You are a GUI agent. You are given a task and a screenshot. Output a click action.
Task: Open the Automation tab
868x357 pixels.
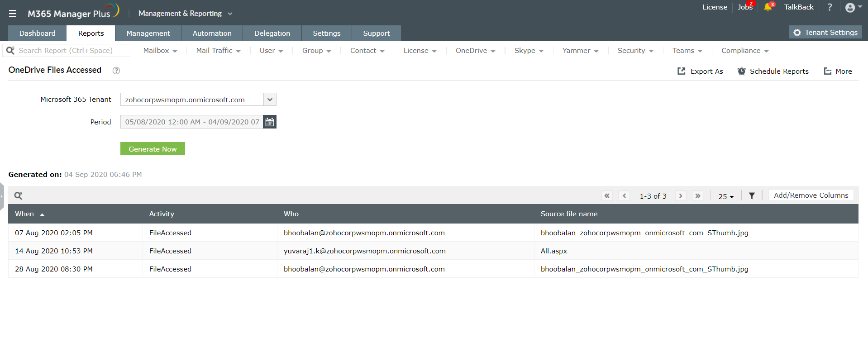pyautogui.click(x=212, y=33)
